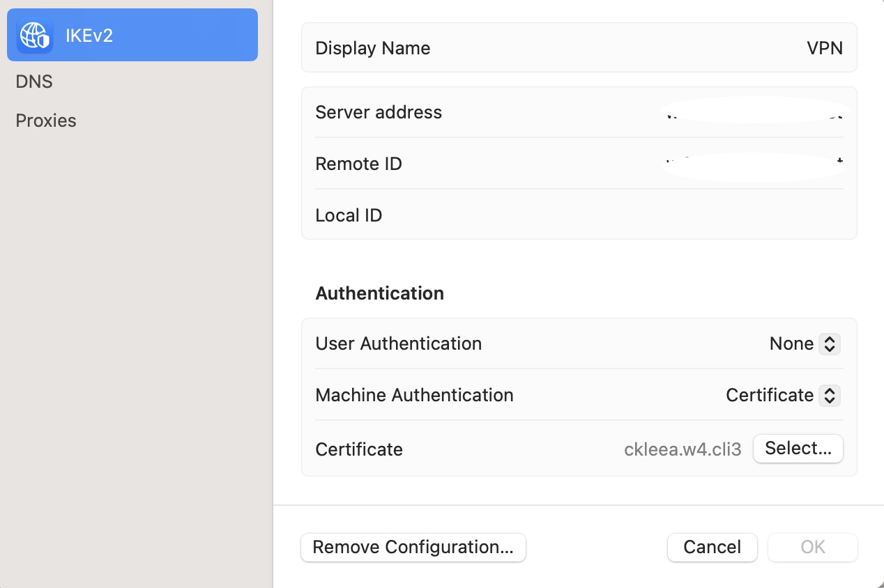Click the Display Name label
Image resolution: width=884 pixels, height=588 pixels.
click(372, 48)
